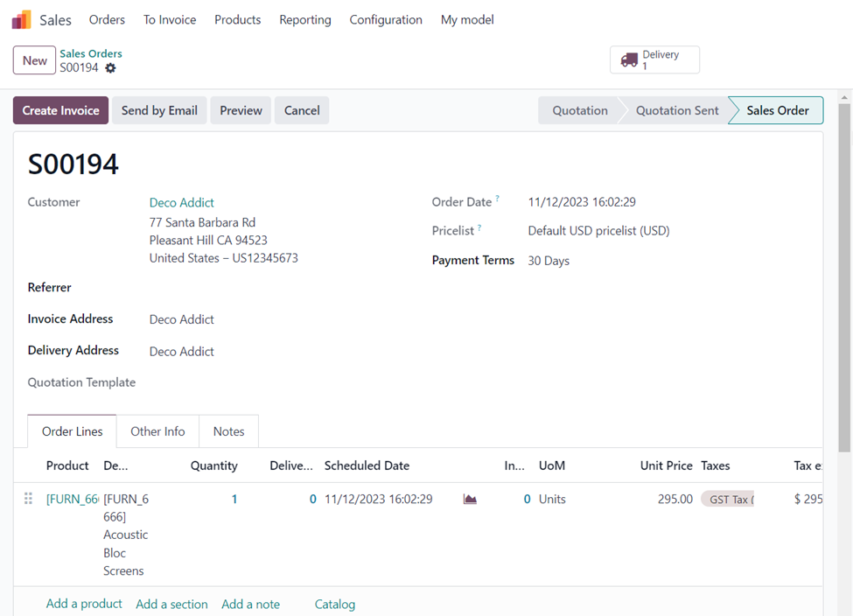Click the Send by Email button

(159, 110)
